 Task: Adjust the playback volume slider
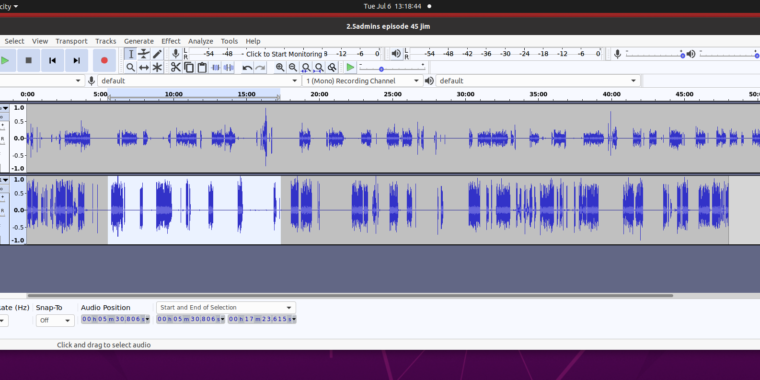click(728, 54)
